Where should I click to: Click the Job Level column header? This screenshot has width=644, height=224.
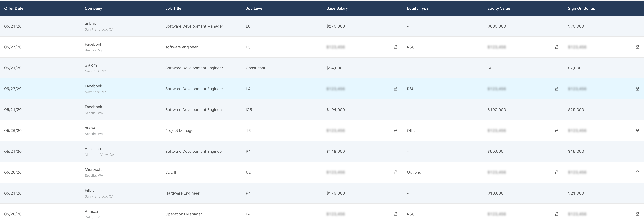click(254, 8)
